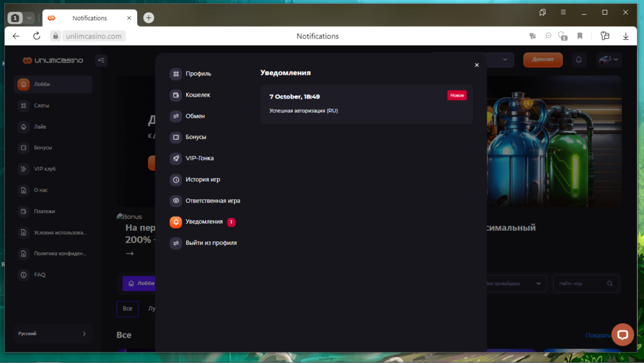Screen dimensions: 644x363
Task: Click the Лайв sidebar icon
Action: pos(23,126)
